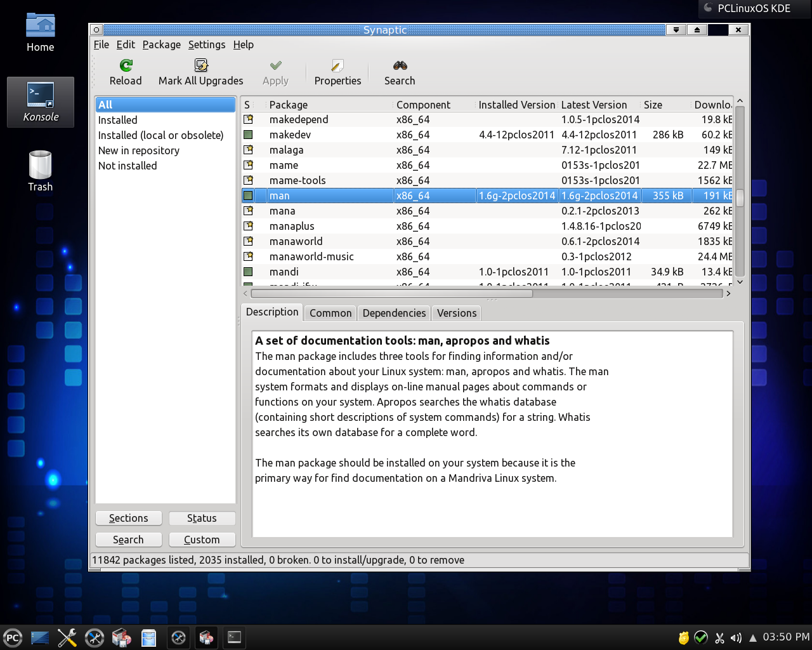Screen dimensions: 812x650
Task: Select the Description tab
Action: click(x=272, y=312)
